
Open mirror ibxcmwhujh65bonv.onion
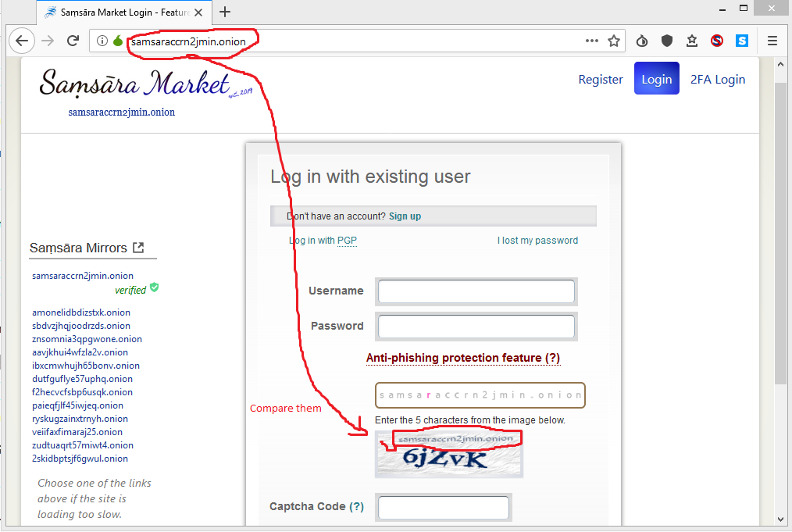click(86, 366)
